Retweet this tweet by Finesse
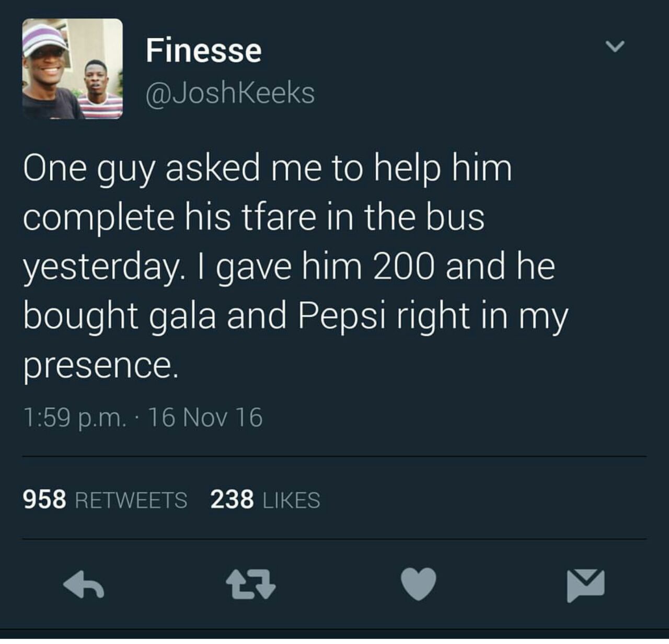This screenshot has height=644, width=669. click(x=251, y=583)
